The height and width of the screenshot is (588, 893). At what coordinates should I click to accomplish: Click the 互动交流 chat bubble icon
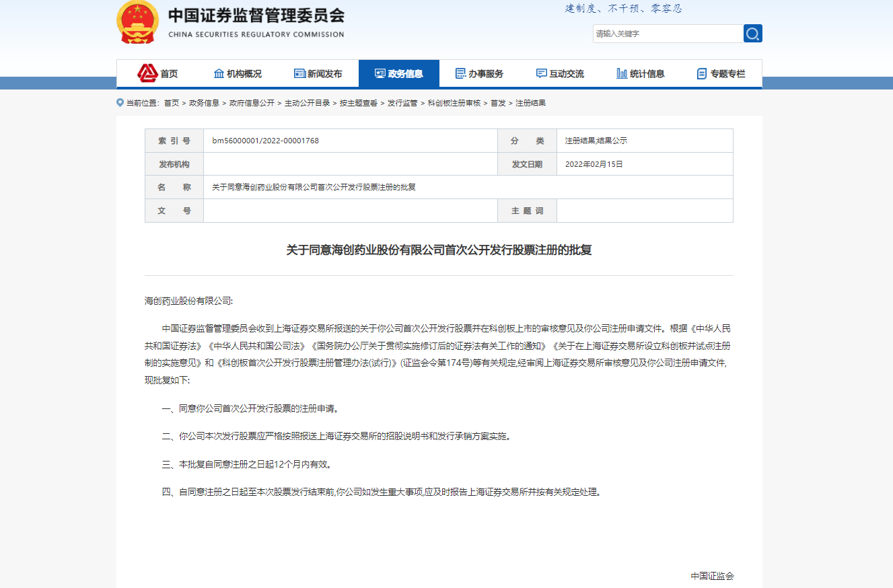tap(541, 73)
